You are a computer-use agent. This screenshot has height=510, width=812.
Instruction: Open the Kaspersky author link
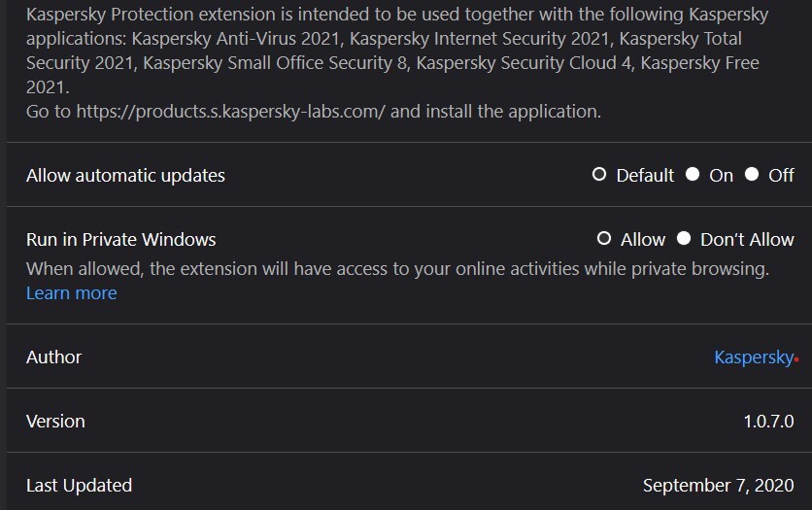[753, 357]
